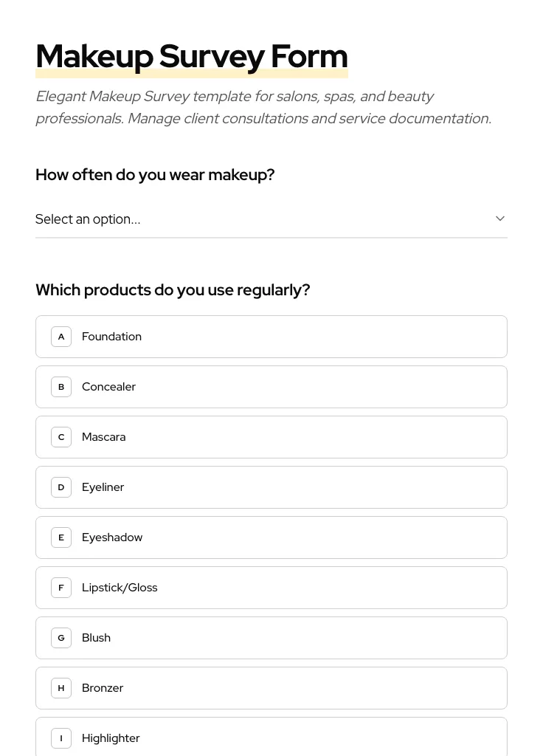
Task: Click the letter E badge for Eyeshadow
Action: (x=61, y=537)
